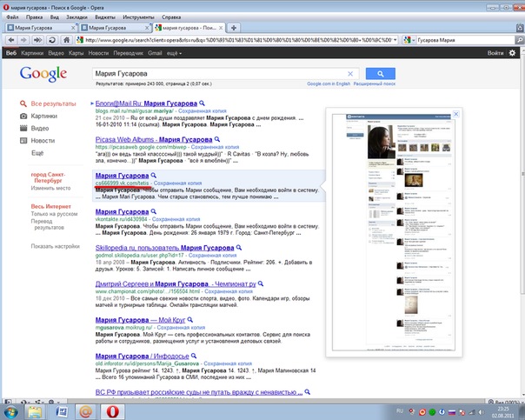
Task: Preview Picasa Web Albums result magnifier
Action: [217, 139]
